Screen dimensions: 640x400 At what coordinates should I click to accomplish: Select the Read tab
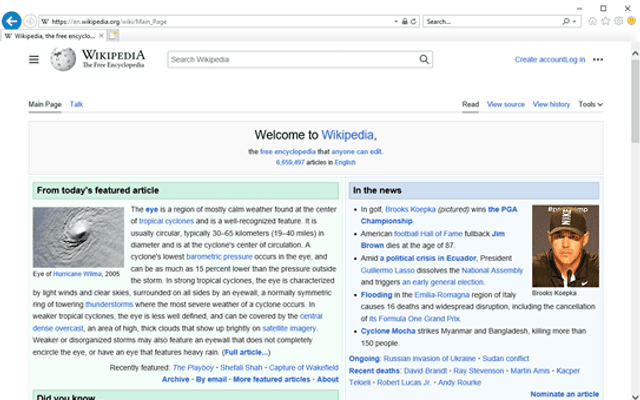[470, 104]
